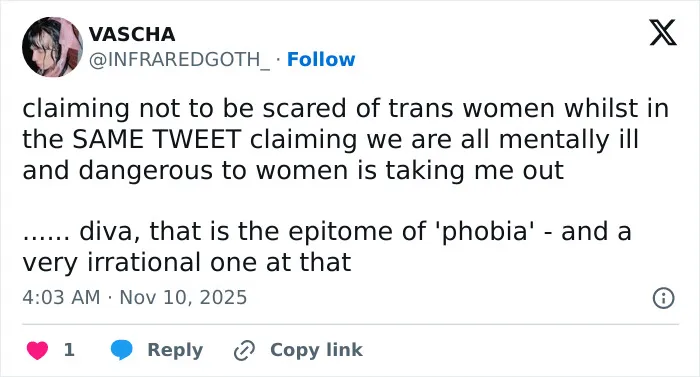The width and height of the screenshot is (700, 377).
Task: Select the Reply text button
Action: (x=175, y=350)
